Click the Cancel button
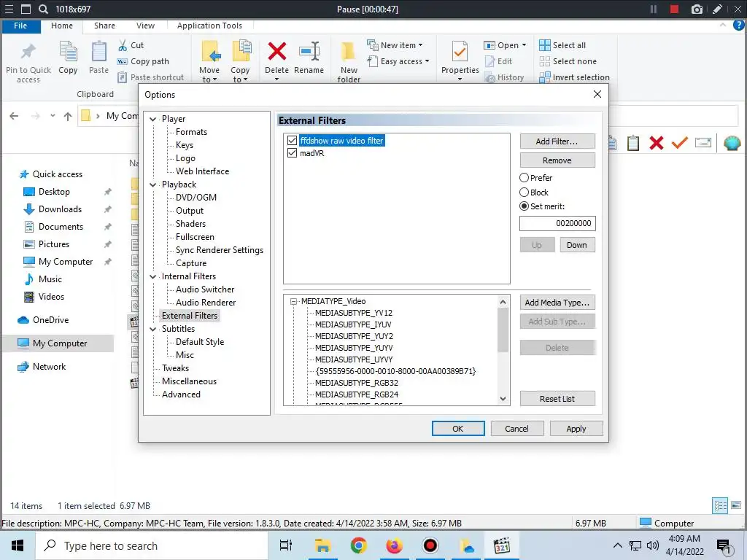 pyautogui.click(x=517, y=429)
